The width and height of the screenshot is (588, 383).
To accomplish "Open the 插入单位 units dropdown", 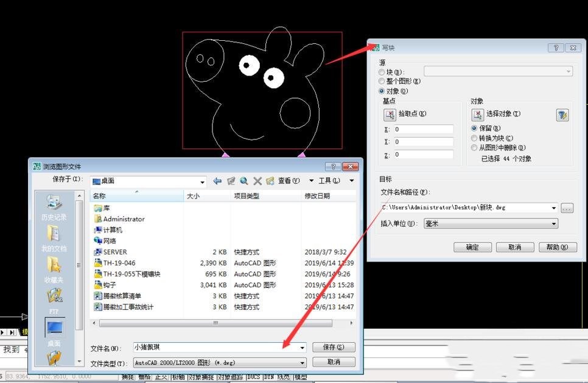I will pos(553,223).
